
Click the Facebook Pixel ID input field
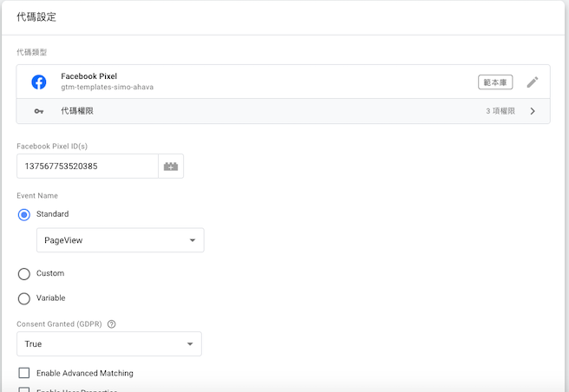pos(88,167)
